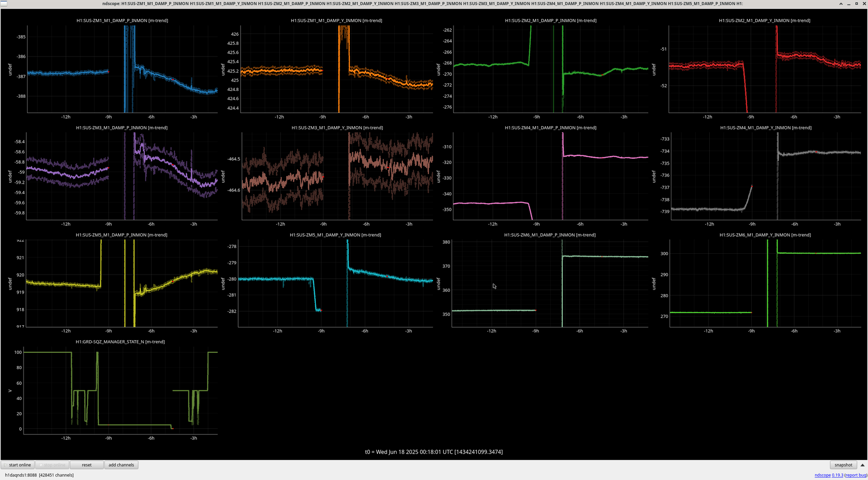Image resolution: width=868 pixels, height=480 pixels.
Task: Click the -282 y-axis tick on ZM5 Y plot
Action: pyautogui.click(x=232, y=311)
